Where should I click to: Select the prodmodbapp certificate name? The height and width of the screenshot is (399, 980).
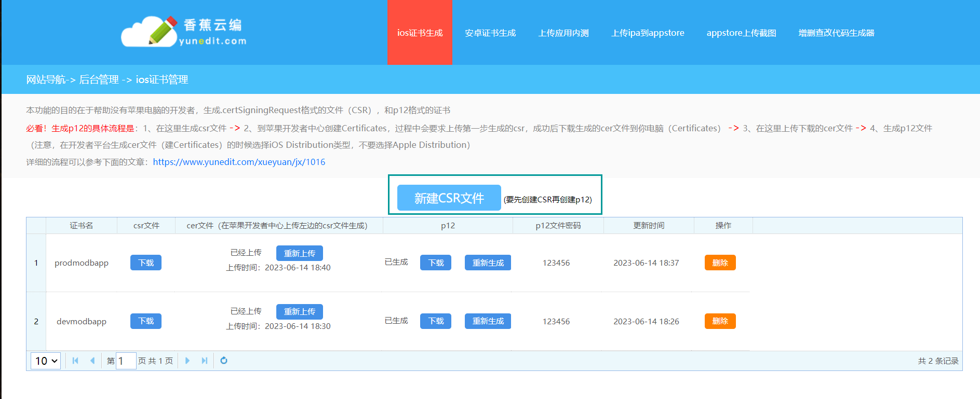(x=82, y=263)
